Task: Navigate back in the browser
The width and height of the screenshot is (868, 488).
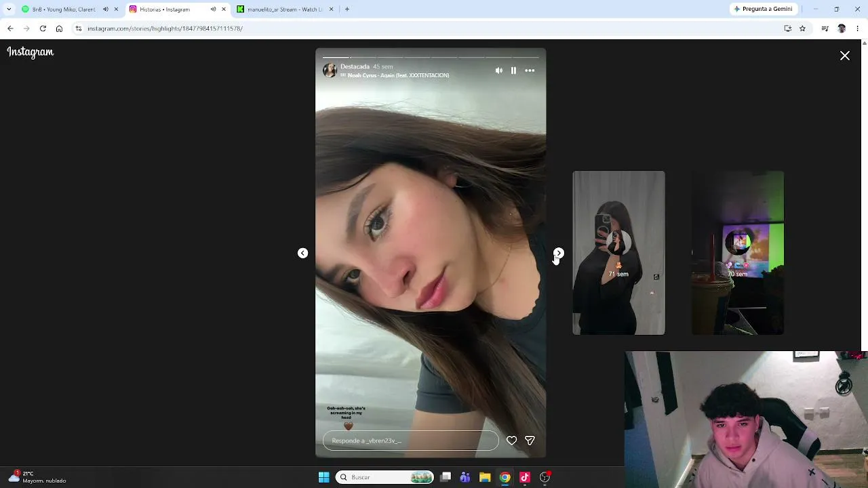Action: (x=10, y=28)
